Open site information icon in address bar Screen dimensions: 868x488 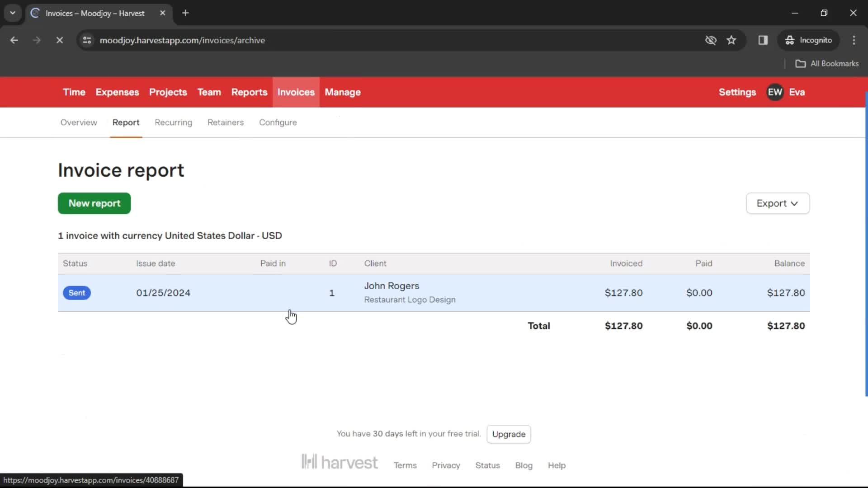[87, 40]
